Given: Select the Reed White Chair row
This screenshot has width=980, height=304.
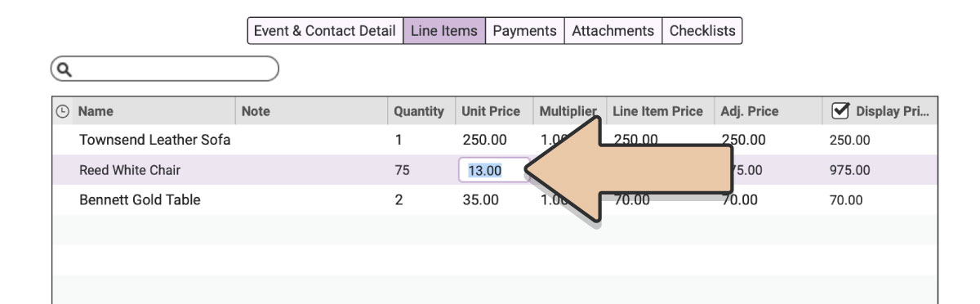Looking at the screenshot, I should (495, 170).
